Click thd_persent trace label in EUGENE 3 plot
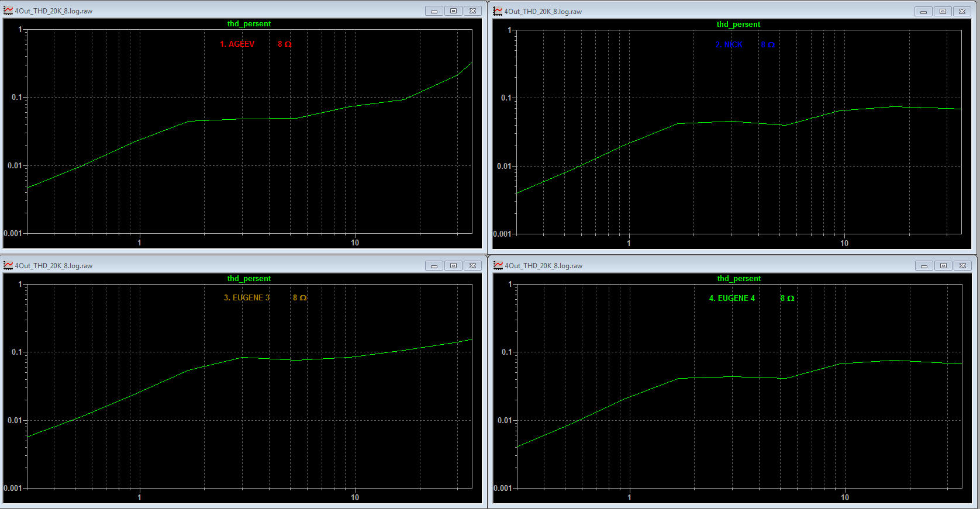The image size is (980, 509). (x=249, y=279)
